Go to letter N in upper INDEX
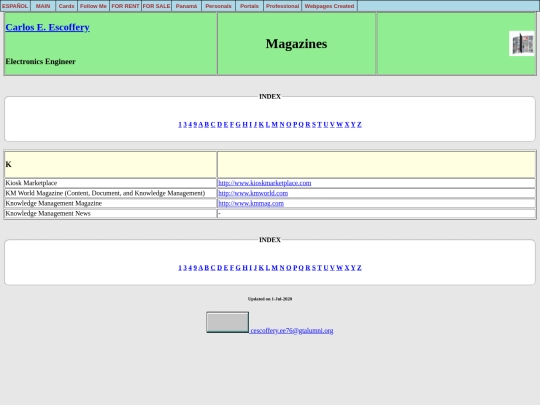 click(x=282, y=124)
